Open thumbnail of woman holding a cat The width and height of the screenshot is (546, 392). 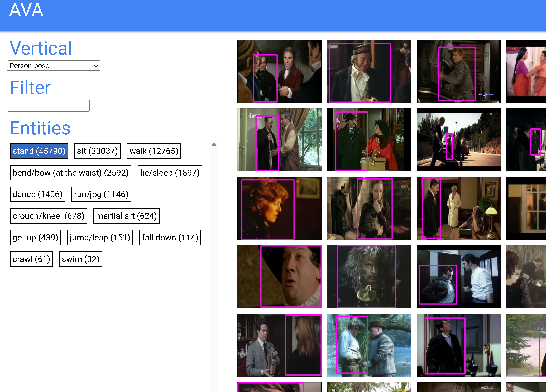[369, 208]
